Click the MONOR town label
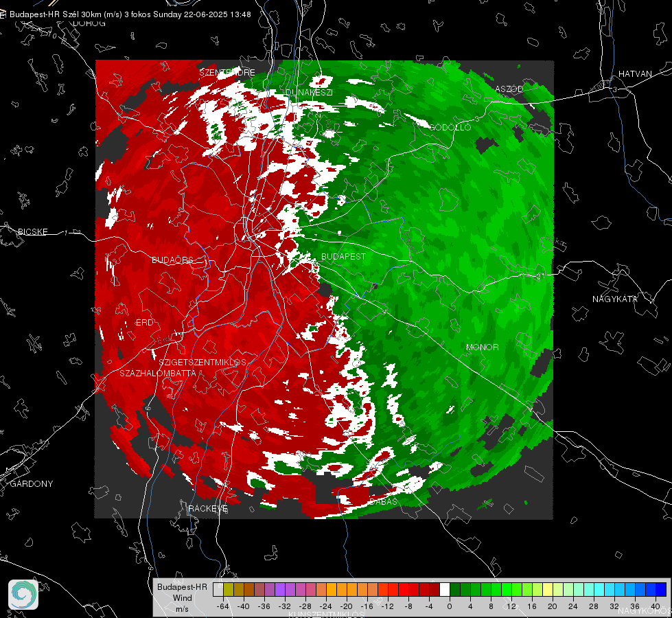The height and width of the screenshot is (618, 672). click(482, 347)
